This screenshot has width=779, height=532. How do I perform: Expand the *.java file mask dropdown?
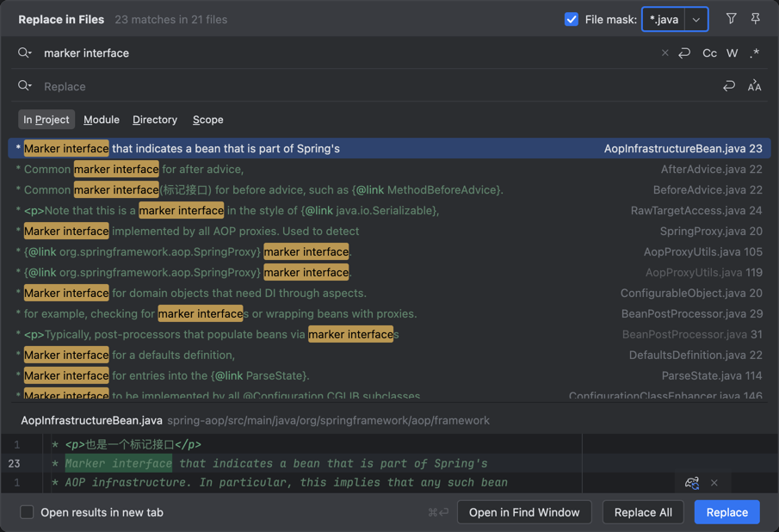(696, 19)
